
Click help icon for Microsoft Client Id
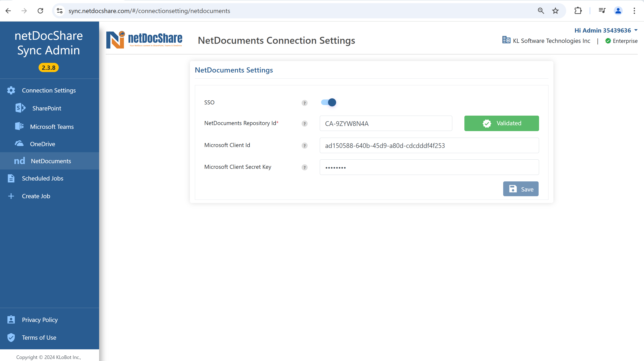pyautogui.click(x=304, y=146)
